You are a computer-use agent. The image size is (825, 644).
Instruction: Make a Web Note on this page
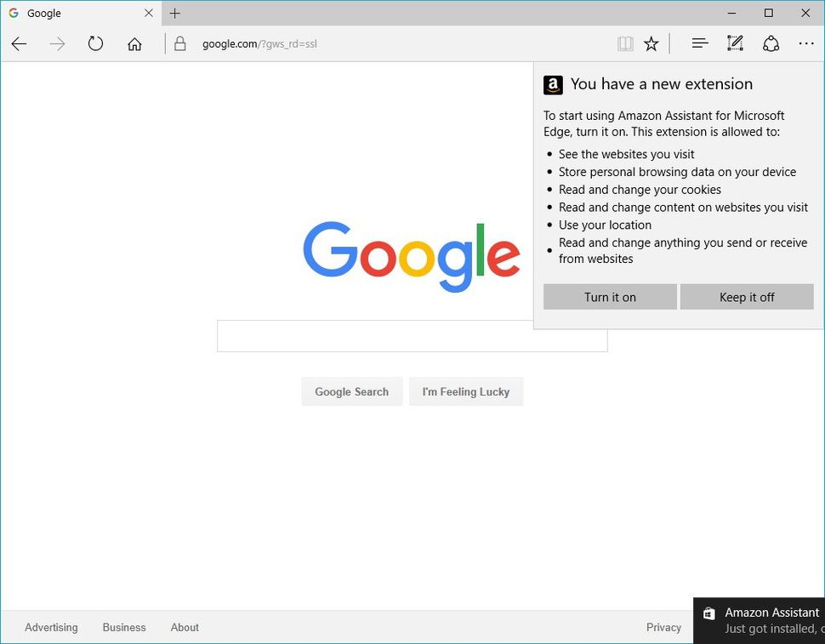pyautogui.click(x=734, y=43)
